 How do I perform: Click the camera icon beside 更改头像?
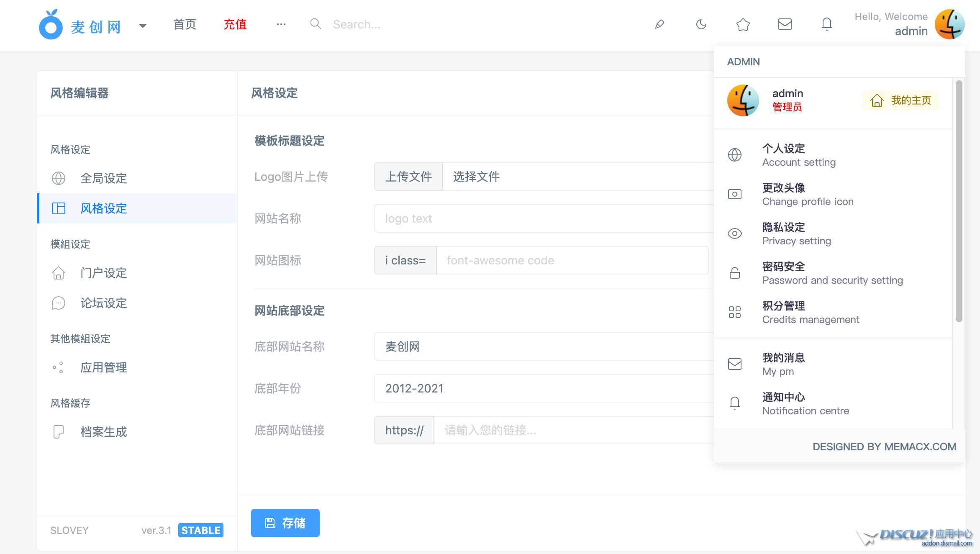[x=735, y=194]
